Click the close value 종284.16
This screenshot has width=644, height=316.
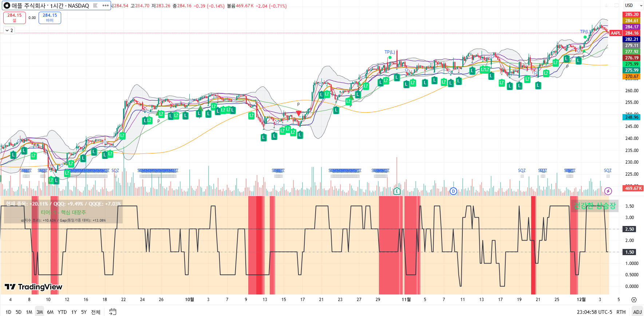pos(182,6)
